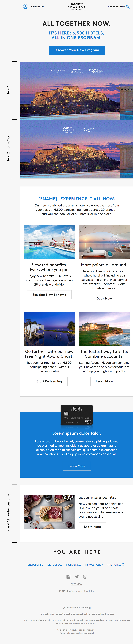This screenshot has width=133, height=644.
Task: Open the Facebook social icon
Action: (68, 577)
